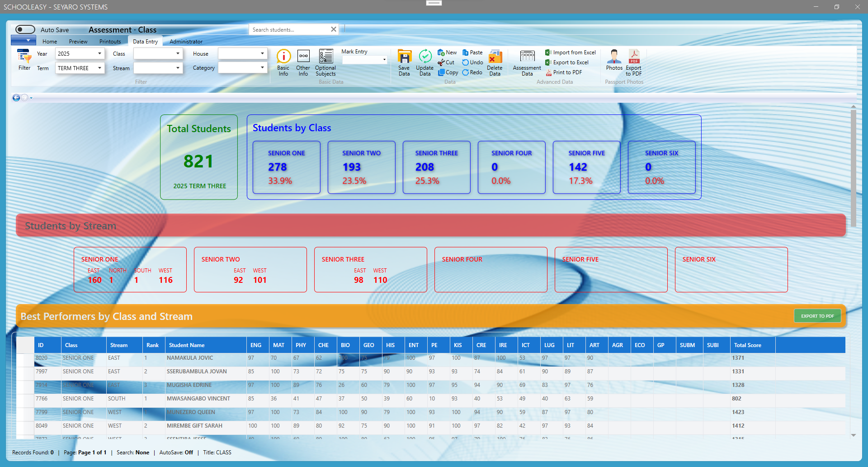The width and height of the screenshot is (868, 467).
Task: Click the Update Data icon
Action: (x=425, y=62)
